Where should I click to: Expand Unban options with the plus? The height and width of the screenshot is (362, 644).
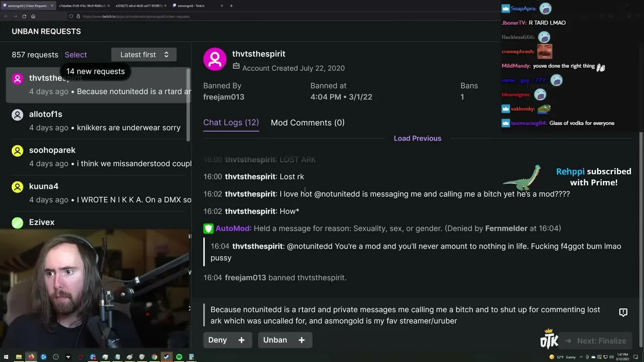301,340
